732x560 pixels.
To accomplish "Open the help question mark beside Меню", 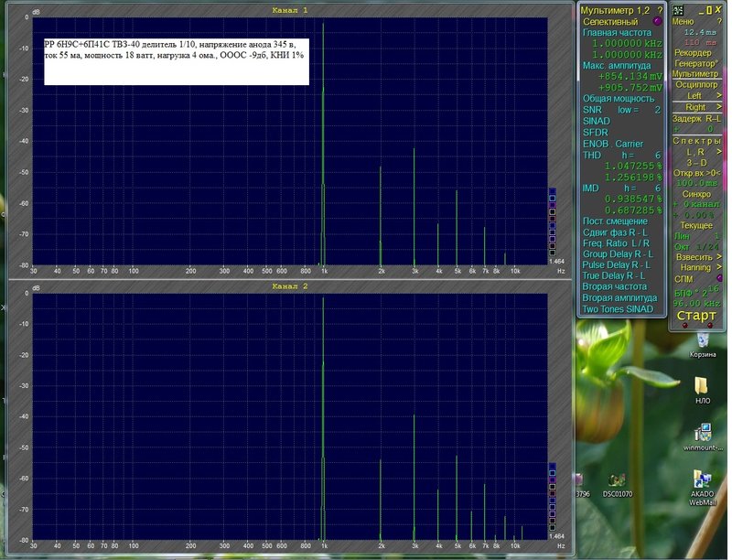I will coord(719,21).
